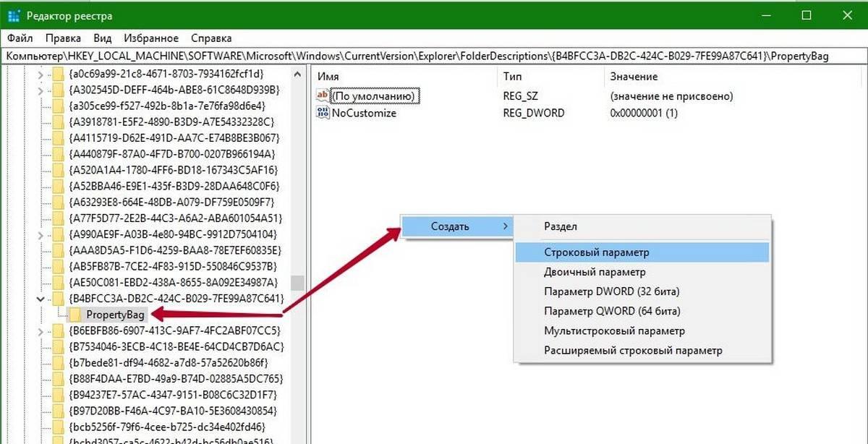Click the 0x00000001 (1) data cell
This screenshot has width=868, height=444.
tap(644, 113)
